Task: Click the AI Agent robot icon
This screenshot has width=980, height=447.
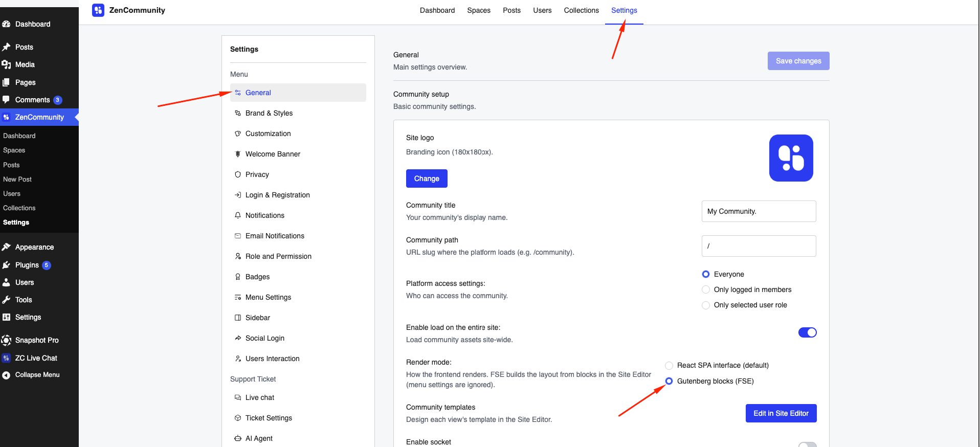Action: tap(238, 438)
